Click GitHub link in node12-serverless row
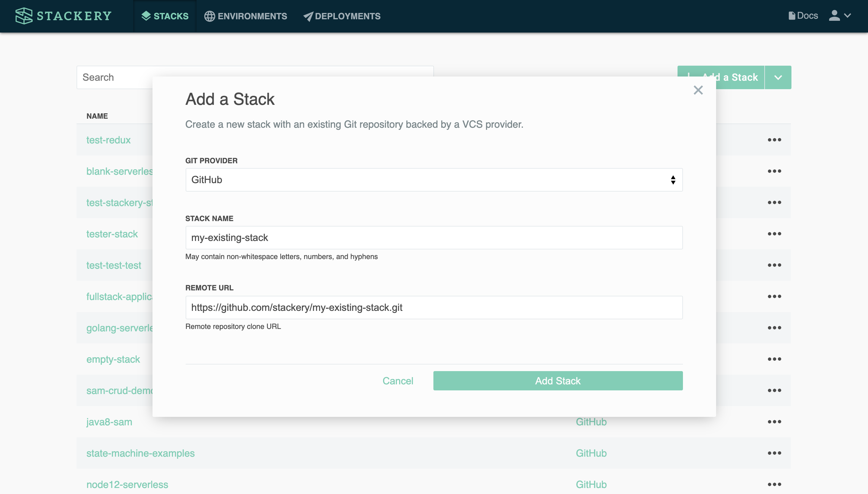Viewport: 868px width, 494px height. 591,484
